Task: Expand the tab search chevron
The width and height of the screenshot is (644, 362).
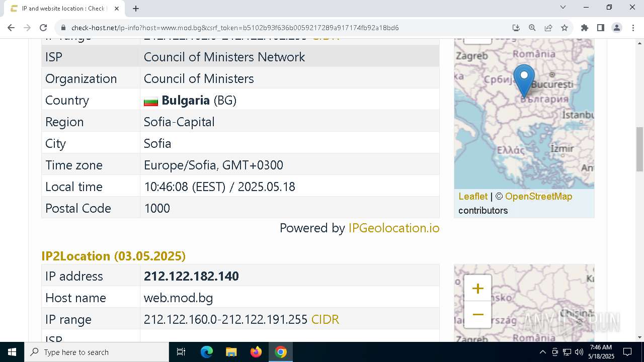Action: pyautogui.click(x=563, y=7)
